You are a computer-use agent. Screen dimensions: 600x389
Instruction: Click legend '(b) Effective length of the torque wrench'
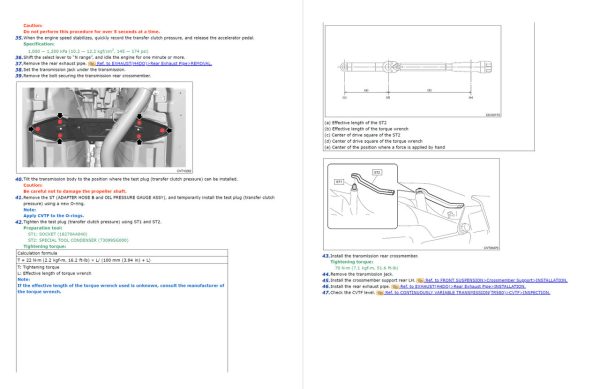pos(366,129)
